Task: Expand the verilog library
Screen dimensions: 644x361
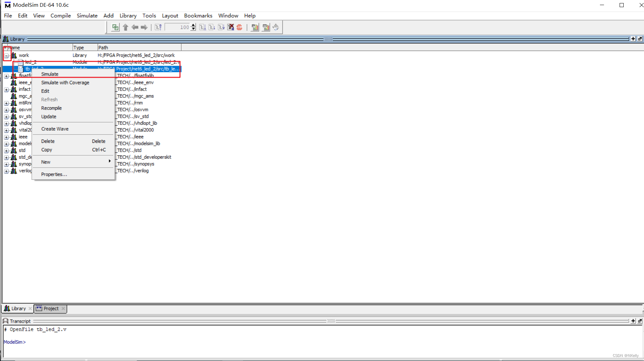Action: pos(6,171)
